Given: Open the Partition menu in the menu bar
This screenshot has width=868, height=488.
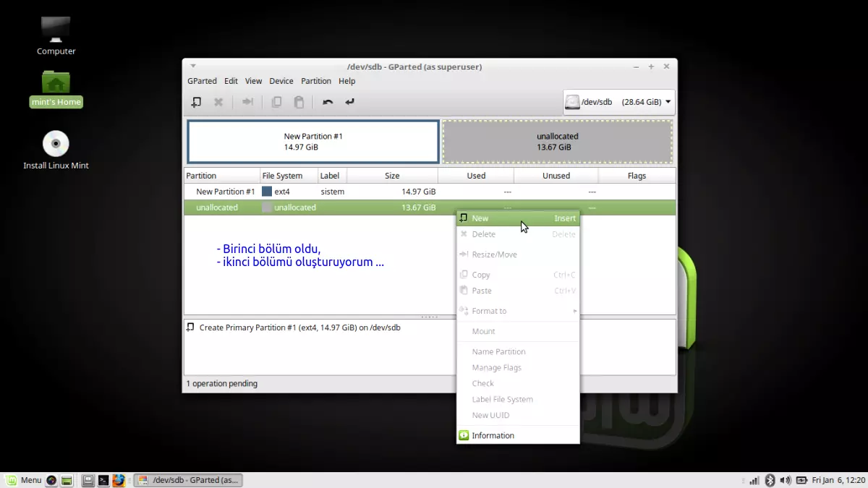Looking at the screenshot, I should (x=316, y=81).
